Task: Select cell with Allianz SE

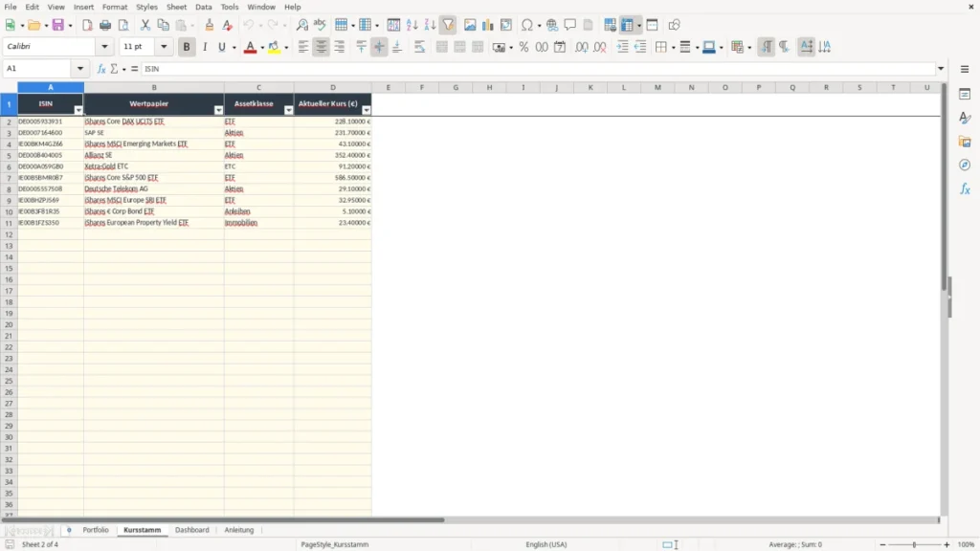Action: coord(154,155)
